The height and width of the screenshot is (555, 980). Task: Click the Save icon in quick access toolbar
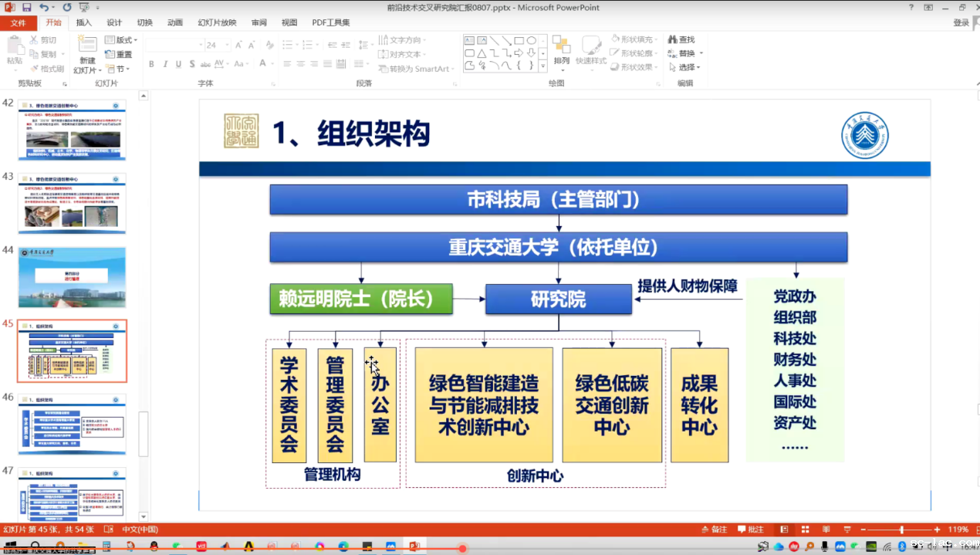[x=25, y=8]
